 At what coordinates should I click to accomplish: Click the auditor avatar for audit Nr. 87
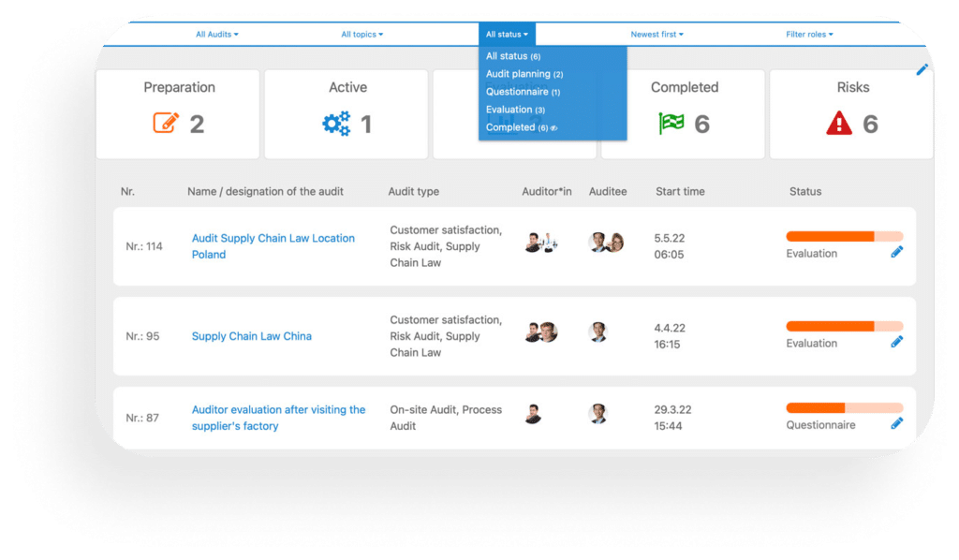pos(533,414)
